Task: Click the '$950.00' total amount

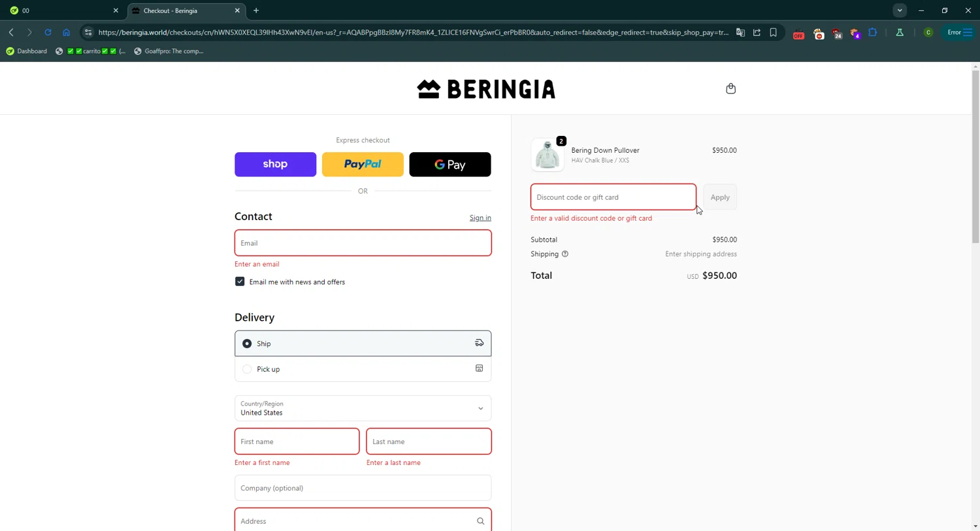Action: 719,276
